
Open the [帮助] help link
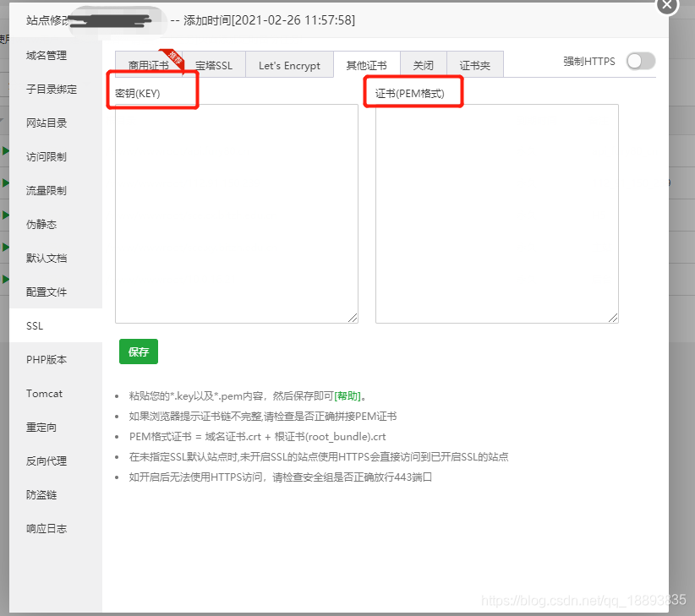click(347, 396)
